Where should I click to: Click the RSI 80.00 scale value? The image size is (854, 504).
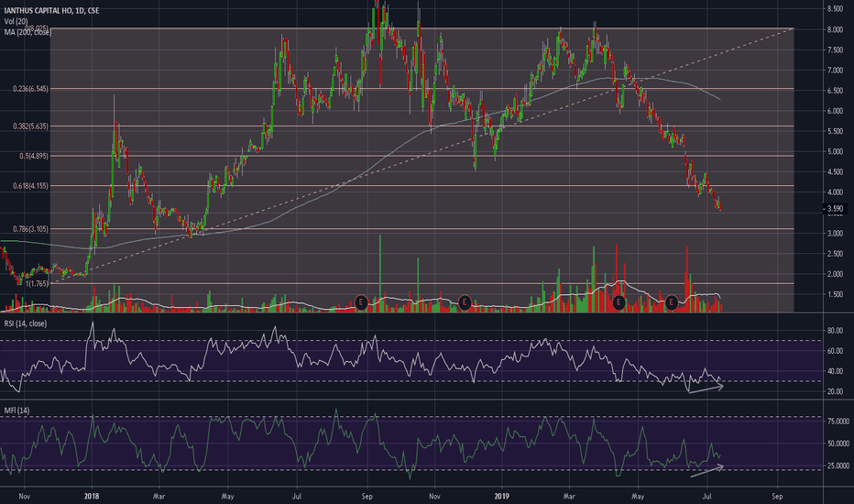coord(836,331)
